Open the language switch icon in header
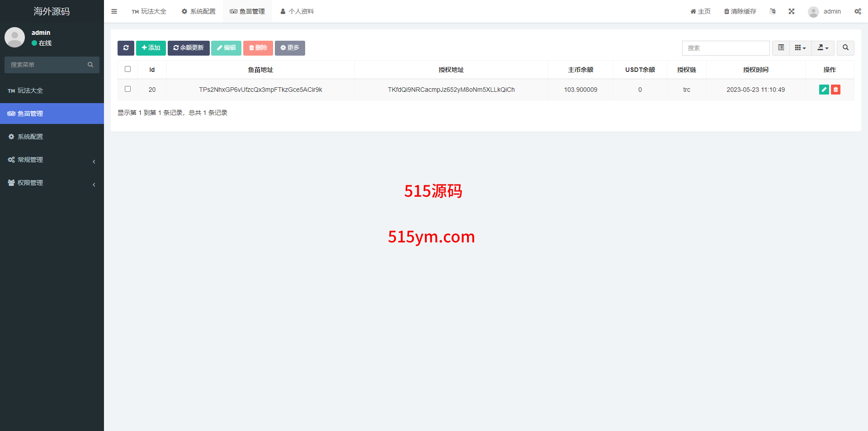The width and height of the screenshot is (868, 431). 773,11
